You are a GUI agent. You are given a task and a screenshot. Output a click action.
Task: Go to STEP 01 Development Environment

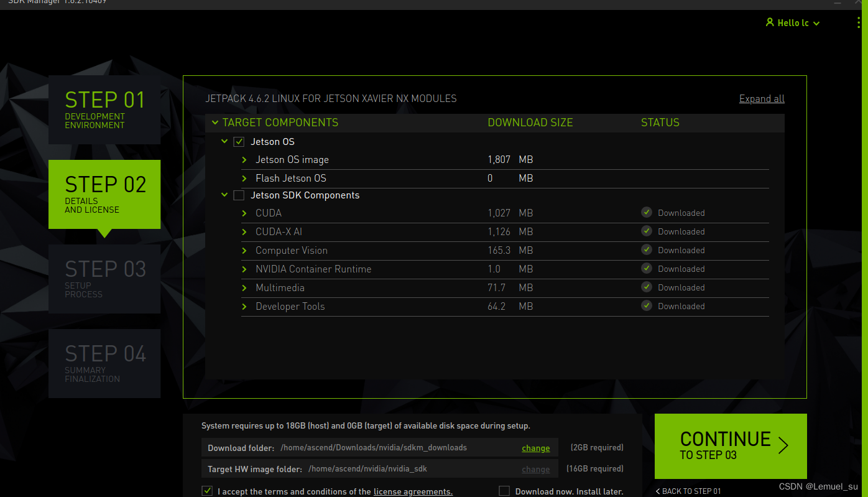point(104,110)
